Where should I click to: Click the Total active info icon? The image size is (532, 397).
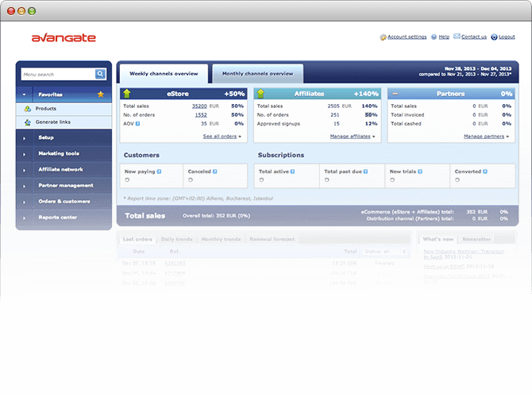[x=292, y=172]
